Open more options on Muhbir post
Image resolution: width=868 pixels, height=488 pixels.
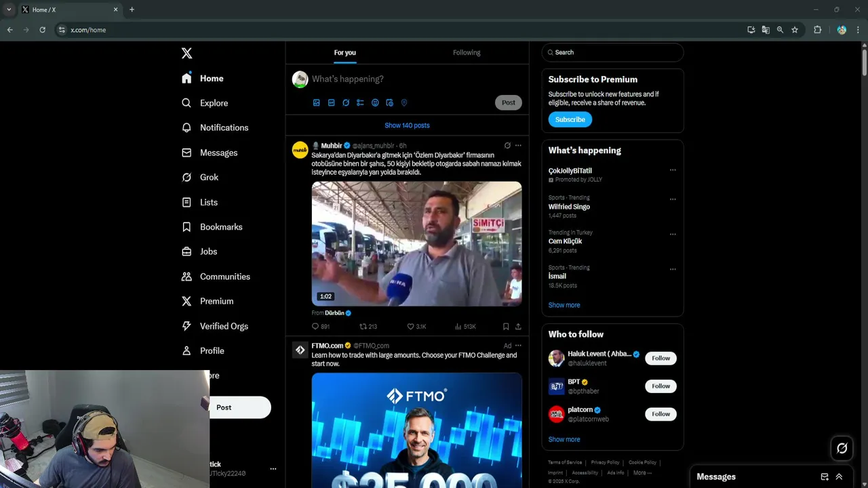coord(518,146)
